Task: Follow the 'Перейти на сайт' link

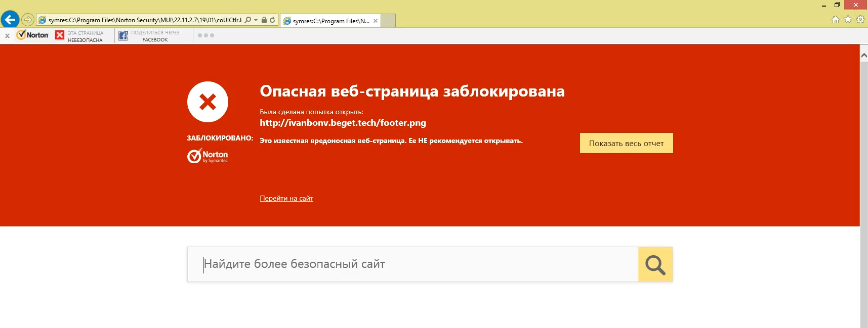Action: [286, 198]
